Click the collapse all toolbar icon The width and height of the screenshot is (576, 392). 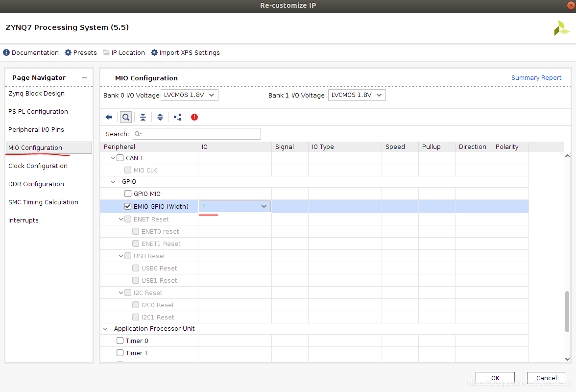(x=143, y=117)
